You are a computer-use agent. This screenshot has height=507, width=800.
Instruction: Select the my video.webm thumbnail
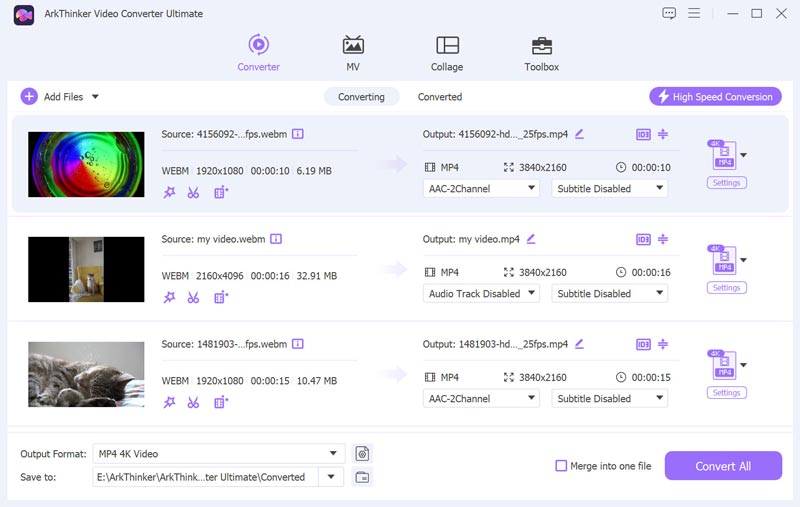tap(86, 269)
